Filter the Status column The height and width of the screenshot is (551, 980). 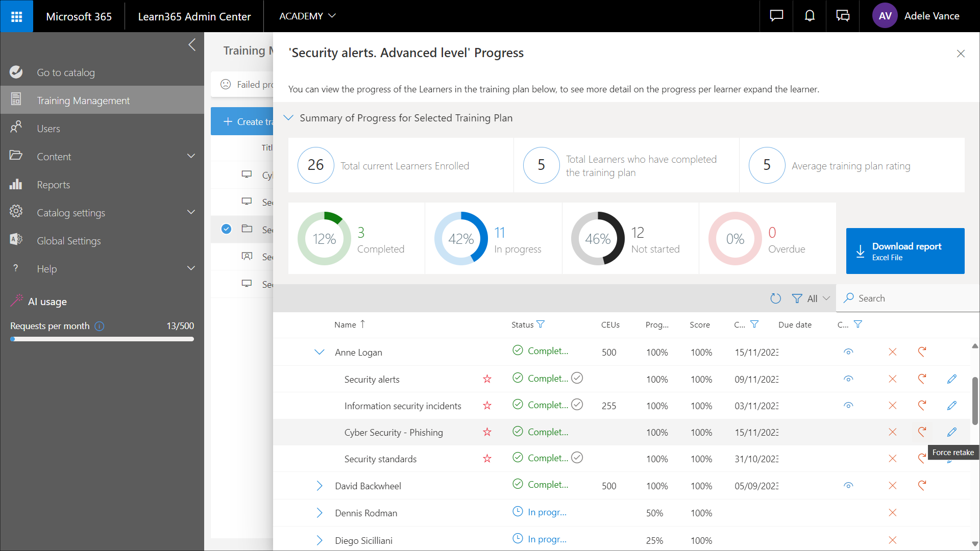point(541,324)
